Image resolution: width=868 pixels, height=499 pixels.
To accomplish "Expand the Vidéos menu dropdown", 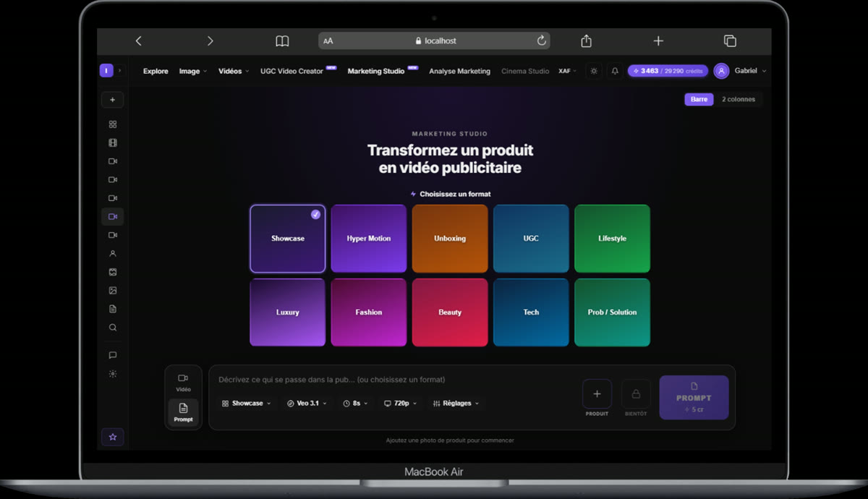I will pos(234,71).
